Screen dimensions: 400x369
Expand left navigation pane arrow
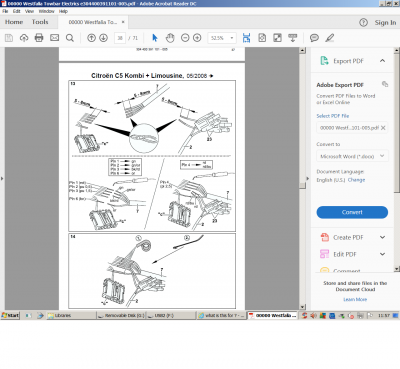(2, 179)
